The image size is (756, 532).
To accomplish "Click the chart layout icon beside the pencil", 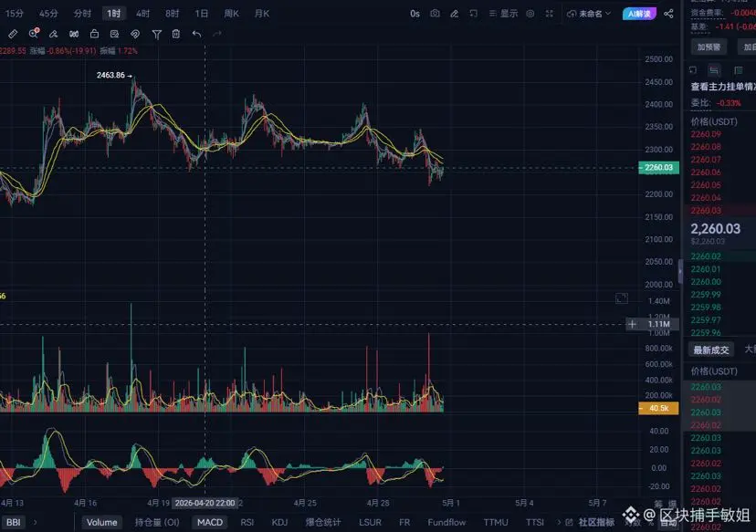I will (x=474, y=14).
